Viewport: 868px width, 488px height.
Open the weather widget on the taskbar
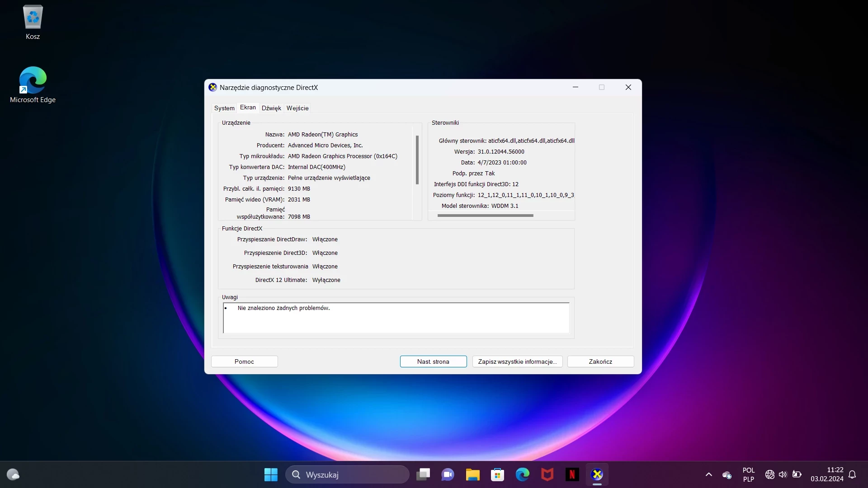coord(13,474)
